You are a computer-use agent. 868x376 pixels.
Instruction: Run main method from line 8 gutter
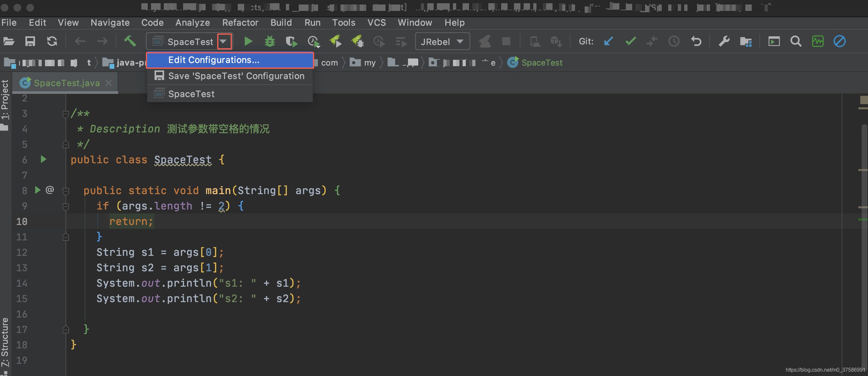click(x=38, y=190)
